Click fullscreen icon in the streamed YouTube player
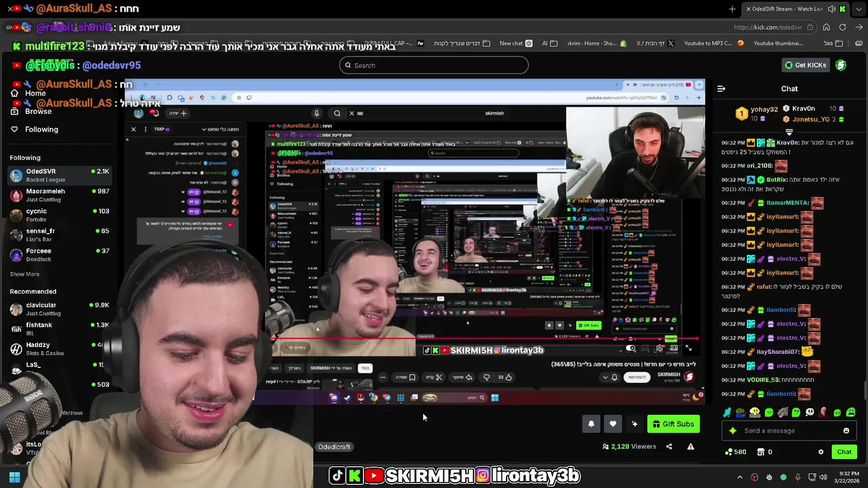This screenshot has height=488, width=868. (688, 348)
